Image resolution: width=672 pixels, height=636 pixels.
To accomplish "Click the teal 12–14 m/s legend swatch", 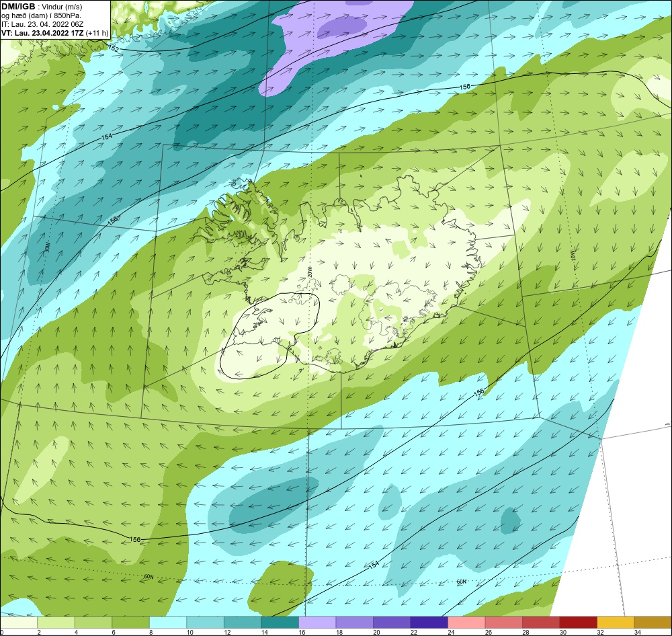I will point(243,623).
